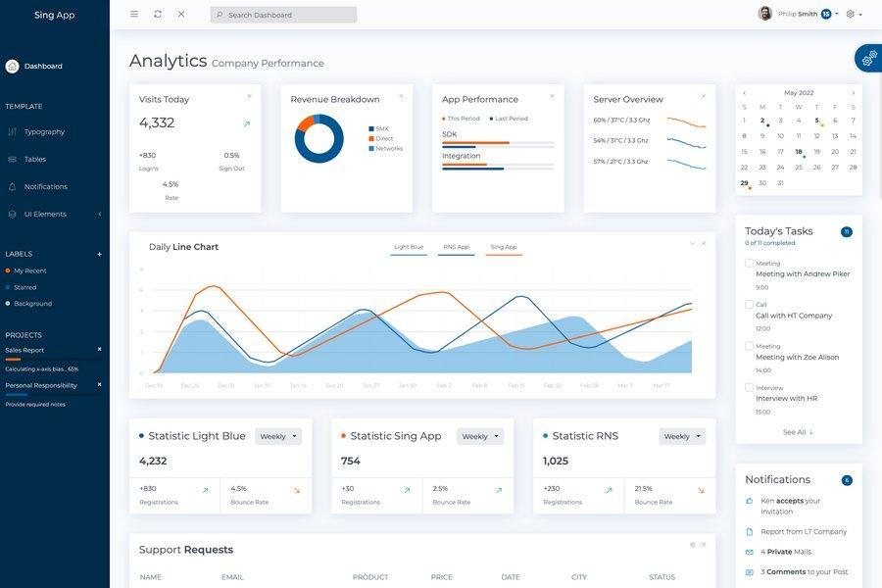Click the refresh icon in the top bar
Viewport: 882px width, 588px height.
pos(156,13)
